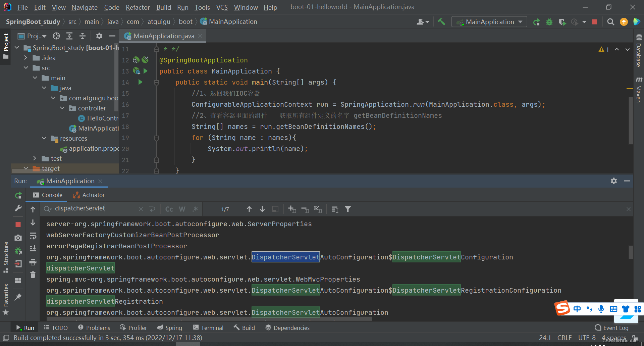This screenshot has width=644, height=346.
Task: Click UTF-8 encoding in status bar
Action: [587, 338]
